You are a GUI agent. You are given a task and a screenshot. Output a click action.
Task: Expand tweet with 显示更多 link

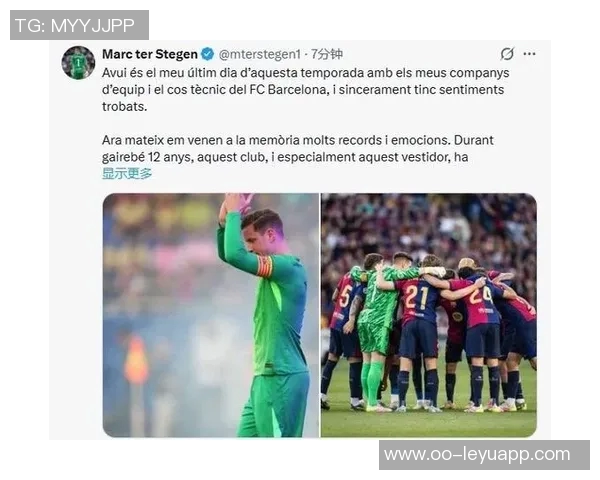[127, 173]
